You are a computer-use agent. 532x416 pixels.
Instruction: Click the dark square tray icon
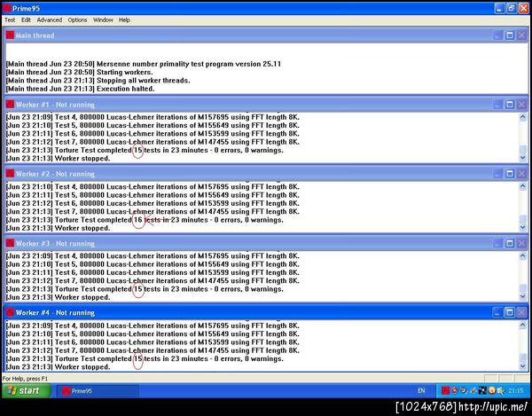482,391
